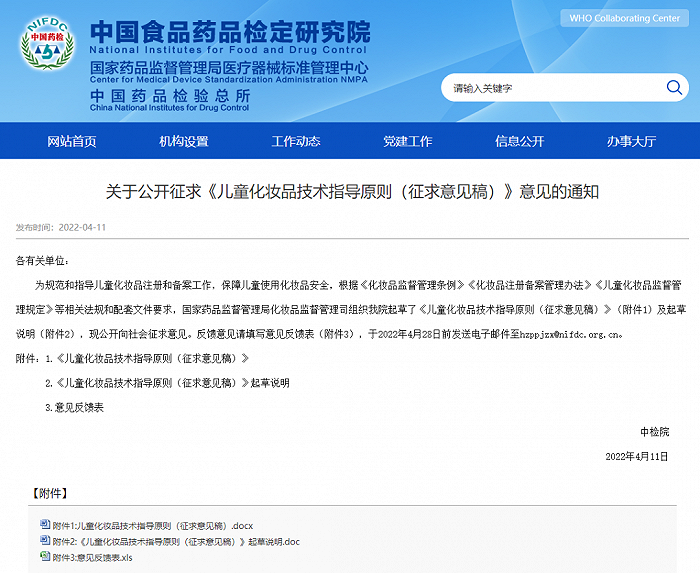
Task: Open the 网站首页 nav item
Action: click(x=72, y=141)
